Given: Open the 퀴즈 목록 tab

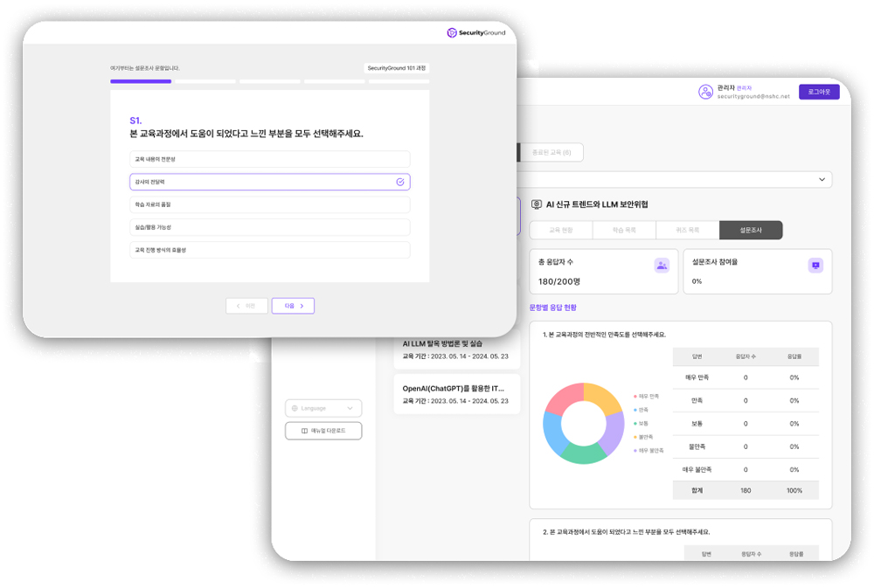Looking at the screenshot, I should click(x=687, y=231).
